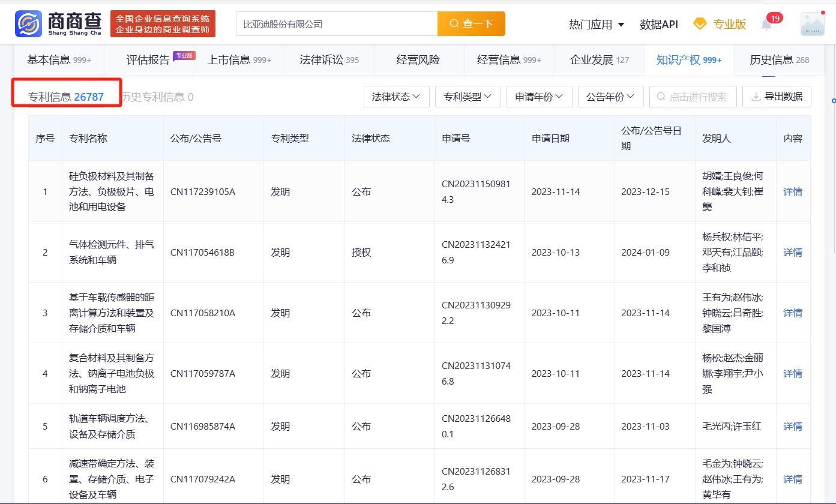Switch to 评估报告 tab
The image size is (836, 504).
click(149, 59)
